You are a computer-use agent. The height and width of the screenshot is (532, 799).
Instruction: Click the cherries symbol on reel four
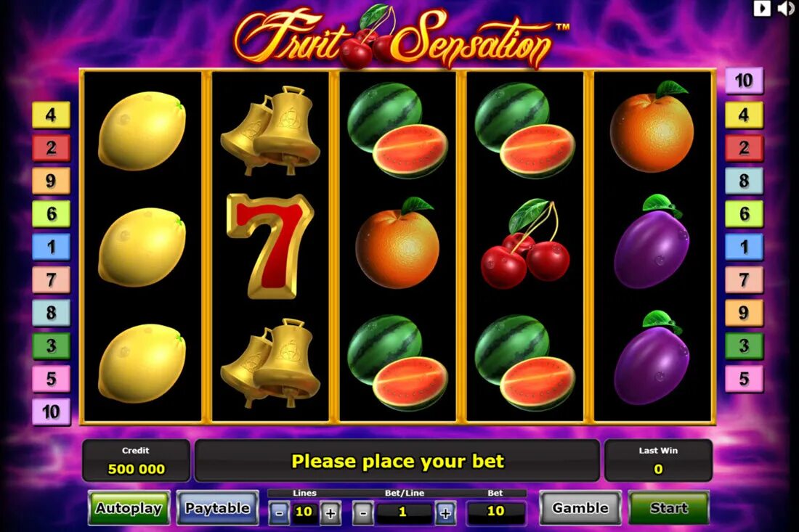[525, 245]
